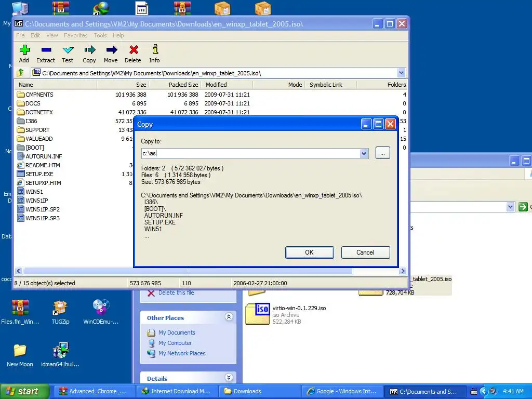Select SETUPXP.HTM file
Image resolution: width=532 pixels, height=399 pixels.
(39, 183)
